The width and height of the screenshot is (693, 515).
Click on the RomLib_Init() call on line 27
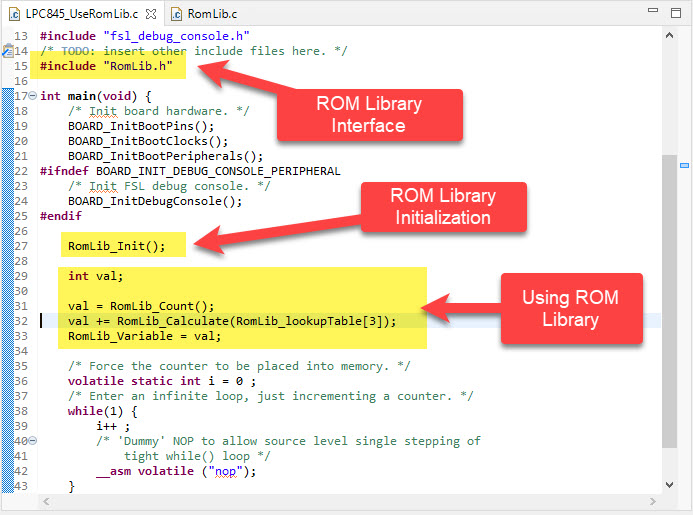click(x=116, y=246)
